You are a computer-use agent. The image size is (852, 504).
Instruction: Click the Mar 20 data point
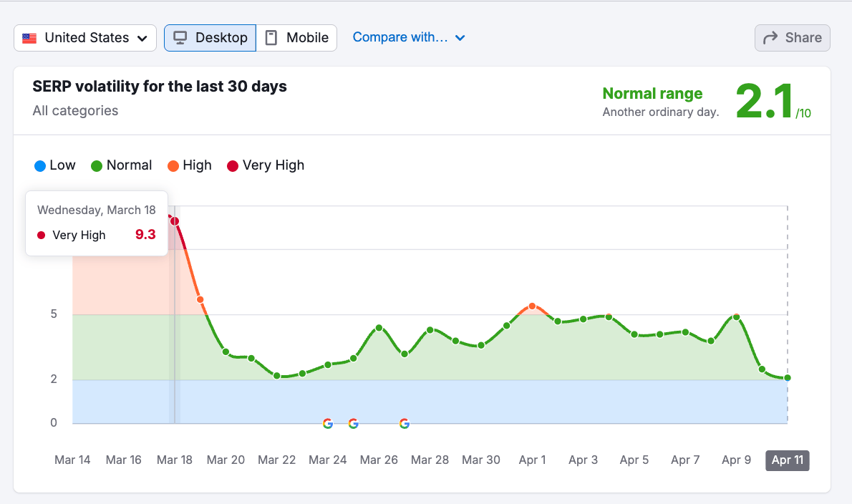click(226, 352)
